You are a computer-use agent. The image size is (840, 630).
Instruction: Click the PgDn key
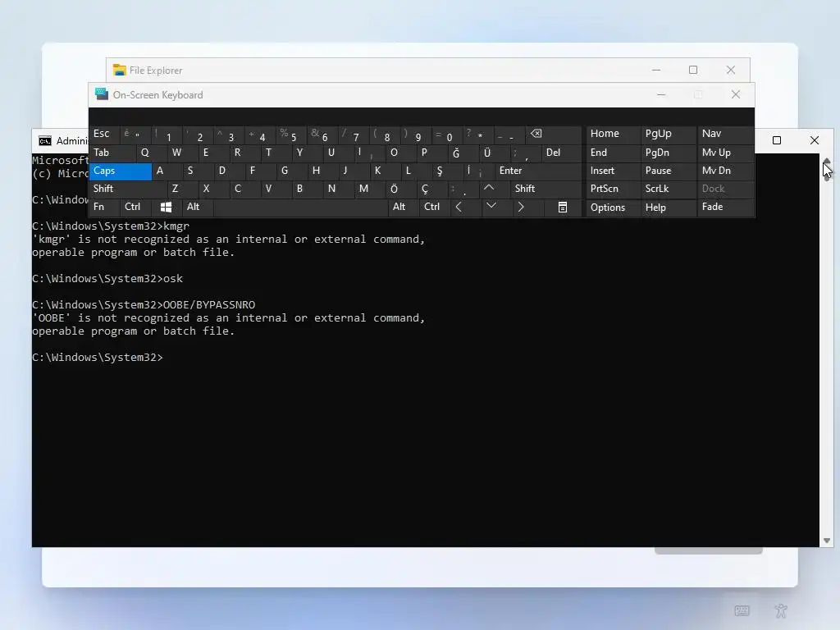point(668,153)
